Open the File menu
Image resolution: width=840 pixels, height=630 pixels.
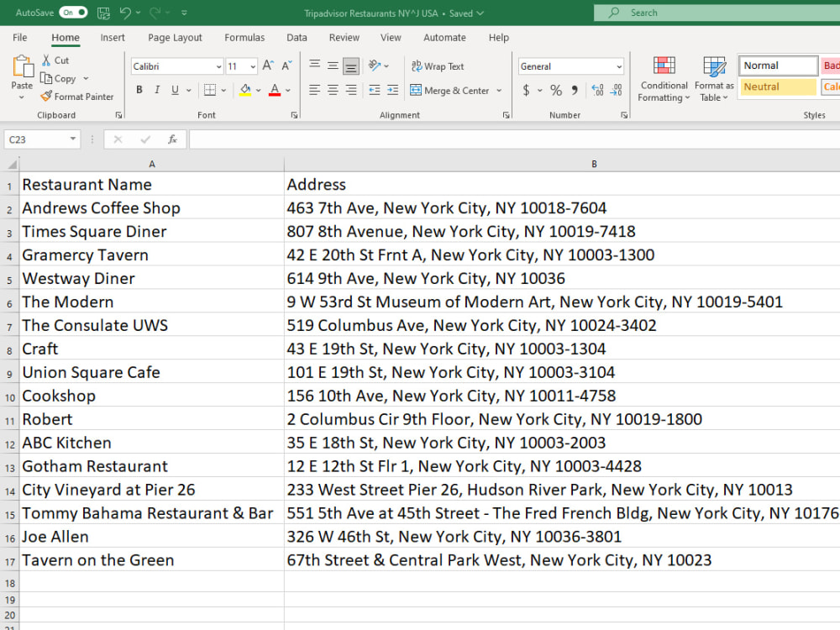(x=20, y=38)
